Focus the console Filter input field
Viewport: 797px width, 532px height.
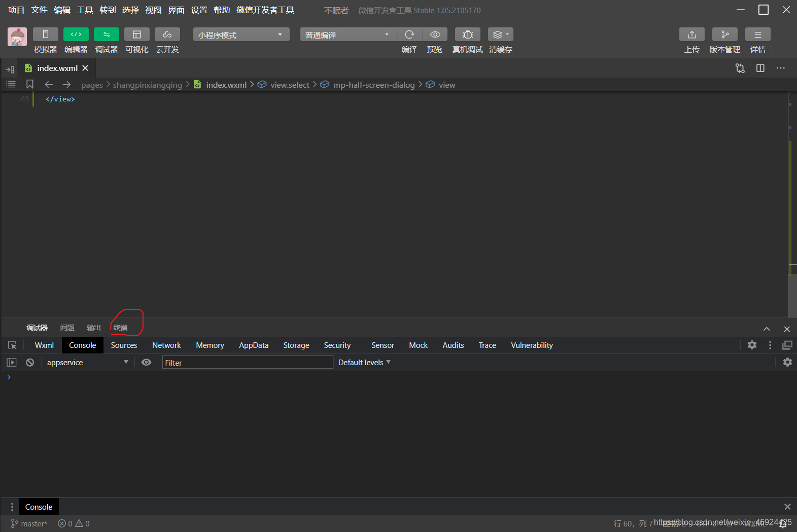[248, 362]
